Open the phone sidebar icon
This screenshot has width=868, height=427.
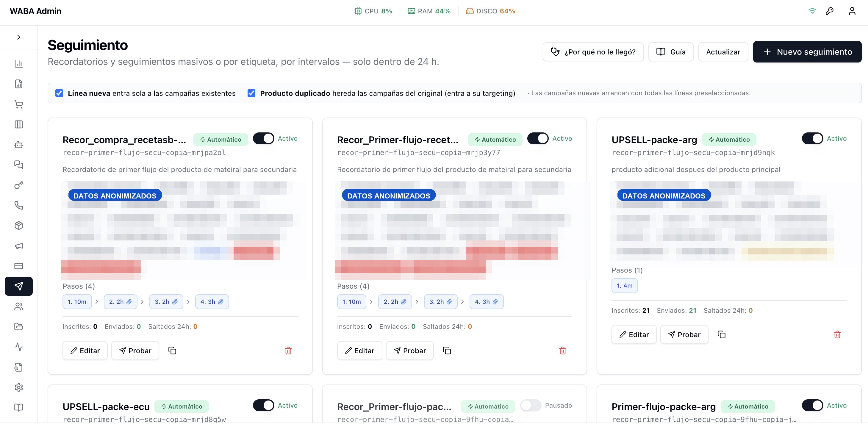(x=18, y=205)
